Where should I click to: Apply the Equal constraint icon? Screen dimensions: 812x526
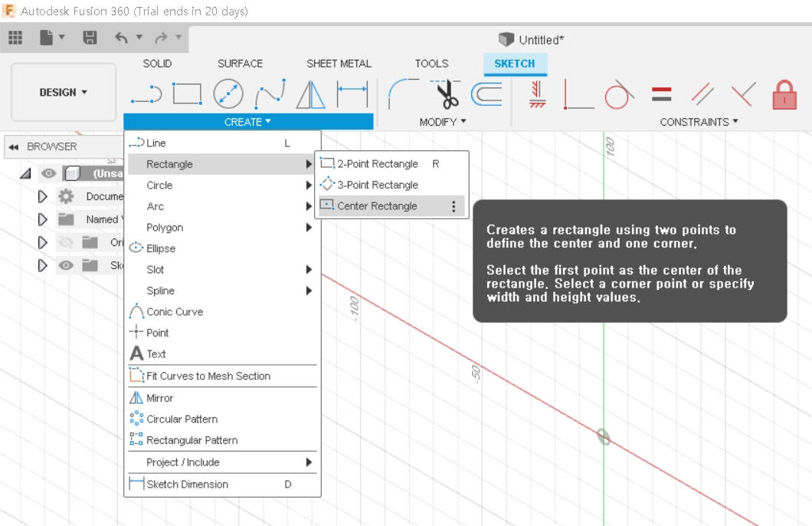(661, 94)
